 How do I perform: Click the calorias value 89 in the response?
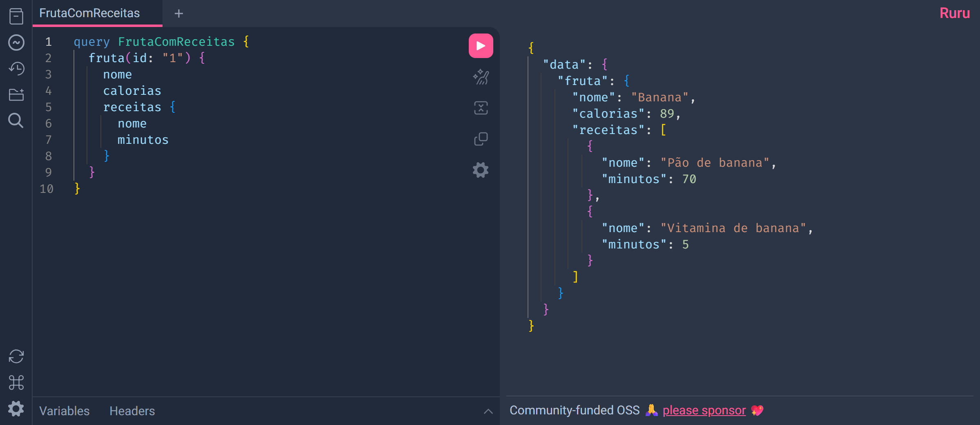(667, 114)
